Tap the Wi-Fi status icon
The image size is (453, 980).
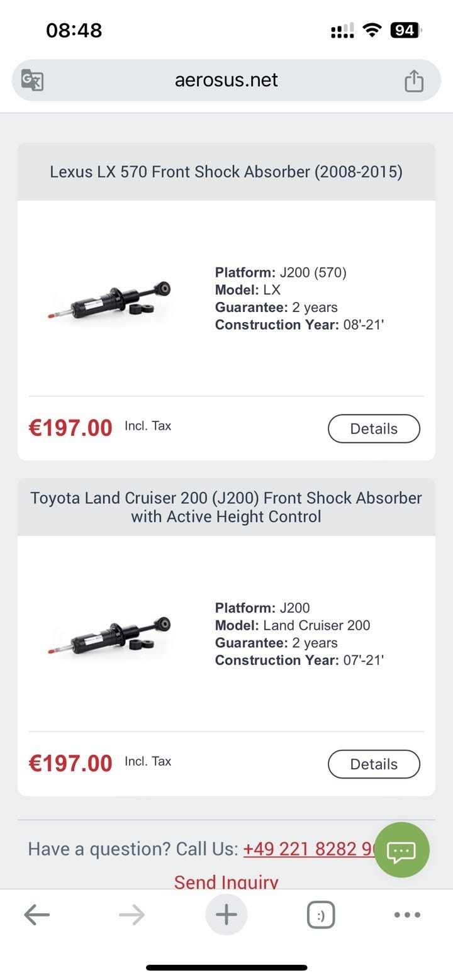click(373, 30)
